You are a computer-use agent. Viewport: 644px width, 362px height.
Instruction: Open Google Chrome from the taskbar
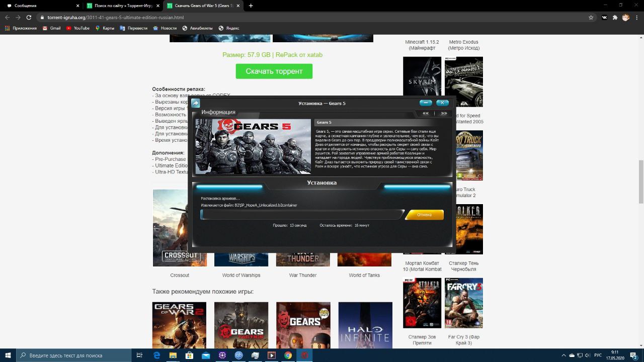tap(288, 355)
